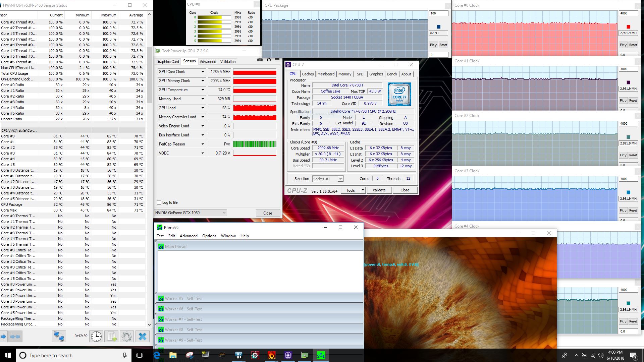Click the GPU-Z screenshot camera icon
644x362 pixels.
[260, 60]
